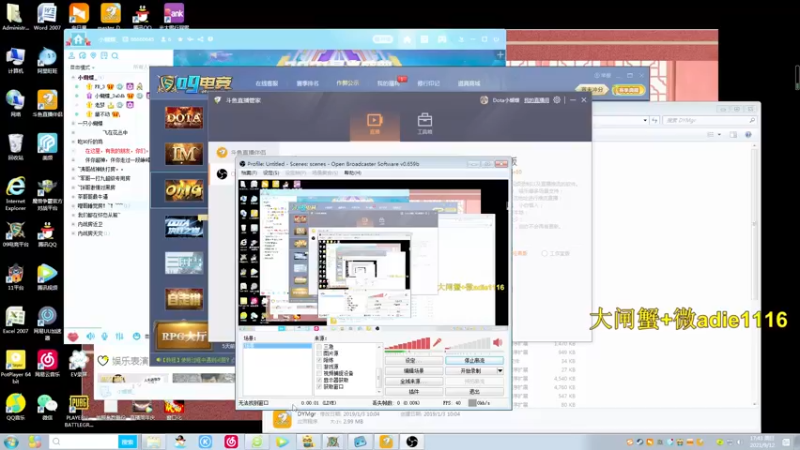800x450 pixels.
Task: Expand the 内战房近卫 channel node
Action: click(x=73, y=224)
